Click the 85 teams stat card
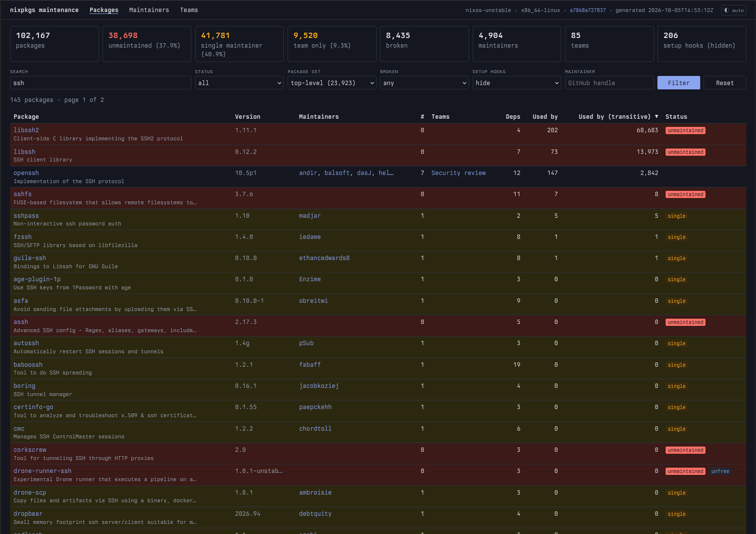The height and width of the screenshot is (534, 756). (609, 44)
